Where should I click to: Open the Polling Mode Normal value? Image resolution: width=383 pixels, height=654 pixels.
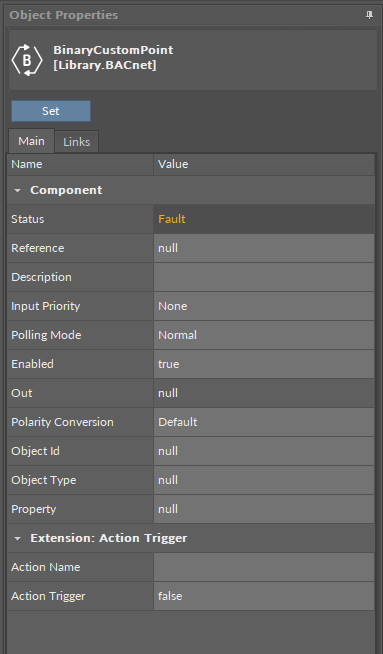pyautogui.click(x=264, y=335)
